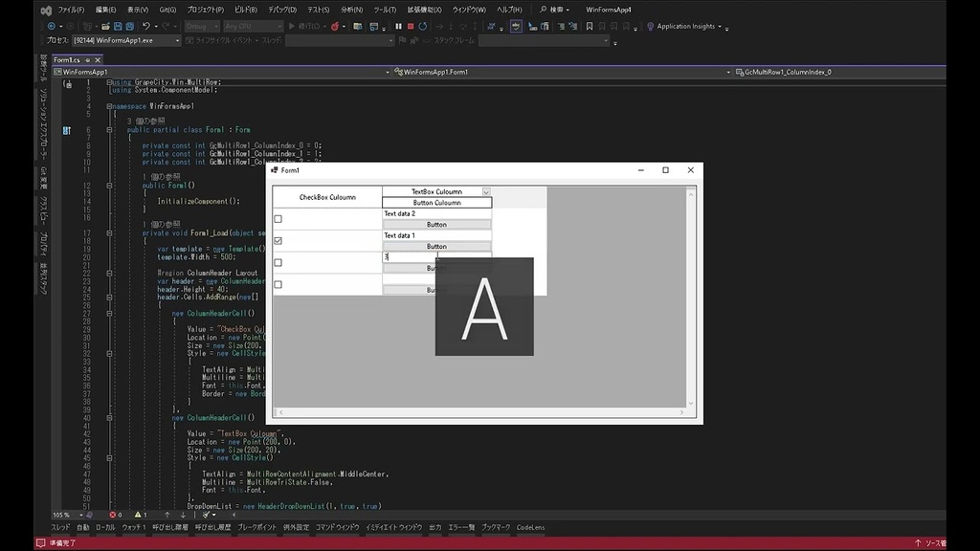The image size is (980, 551).
Task: Click the Restart debugging icon
Action: (x=423, y=27)
